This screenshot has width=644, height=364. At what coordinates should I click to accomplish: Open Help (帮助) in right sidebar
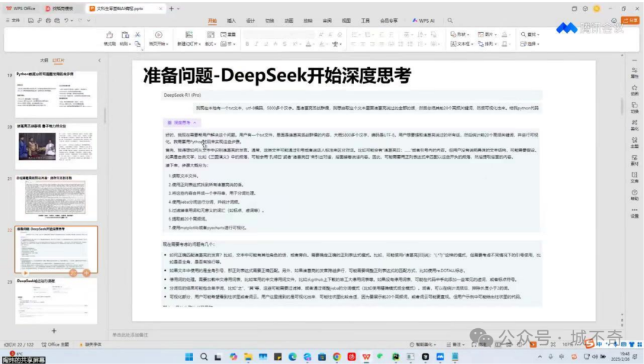click(634, 195)
